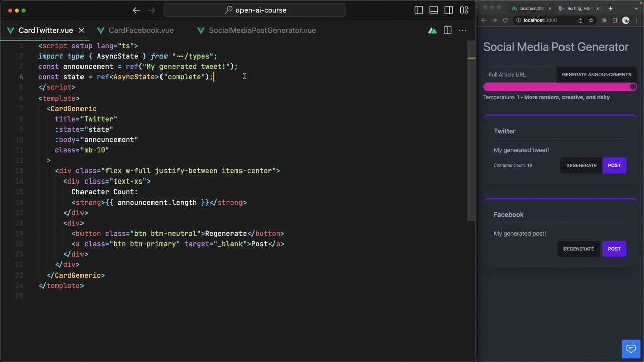Click the green Nuxt icon in editor toolbar
Image resolution: width=644 pixels, height=362 pixels.
(x=432, y=31)
